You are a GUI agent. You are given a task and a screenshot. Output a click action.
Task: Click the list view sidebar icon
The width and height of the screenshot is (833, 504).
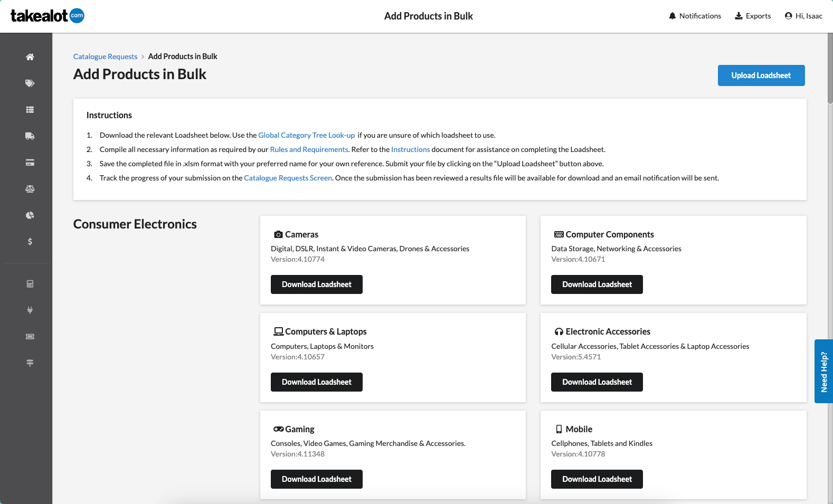coord(30,110)
